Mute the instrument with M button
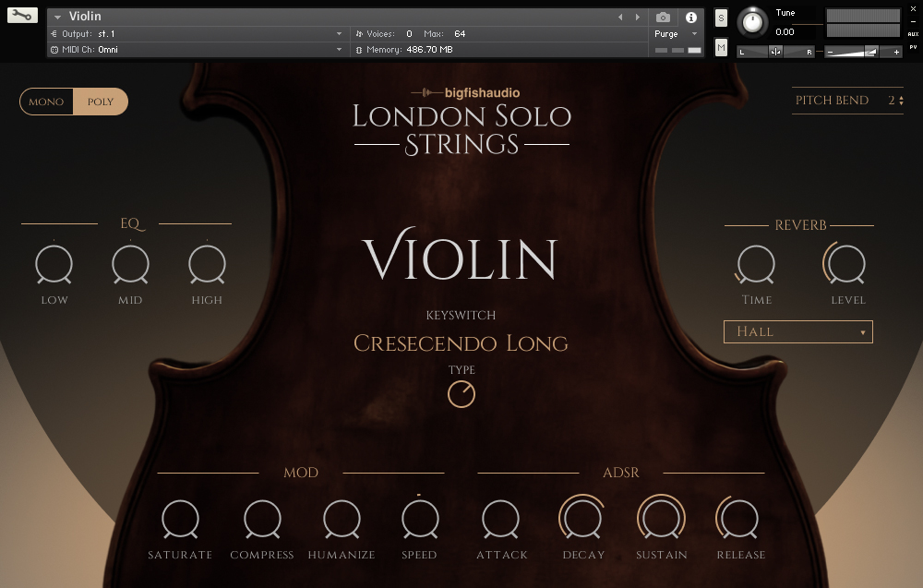Image resolution: width=923 pixels, height=588 pixels. [721, 47]
